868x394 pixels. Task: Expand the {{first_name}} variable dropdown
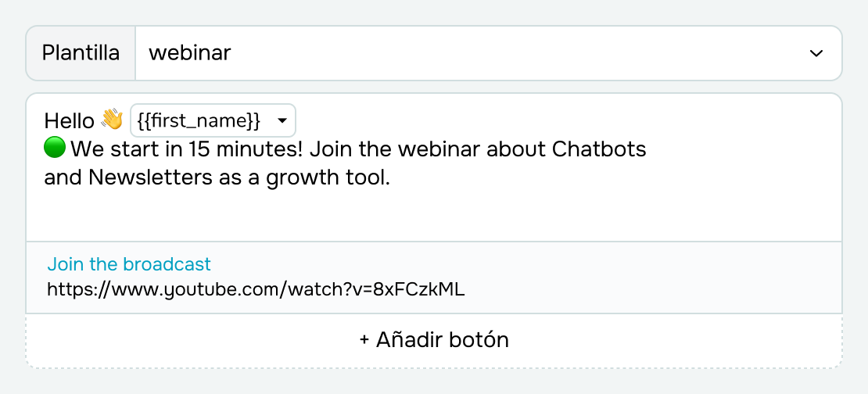[x=213, y=120]
